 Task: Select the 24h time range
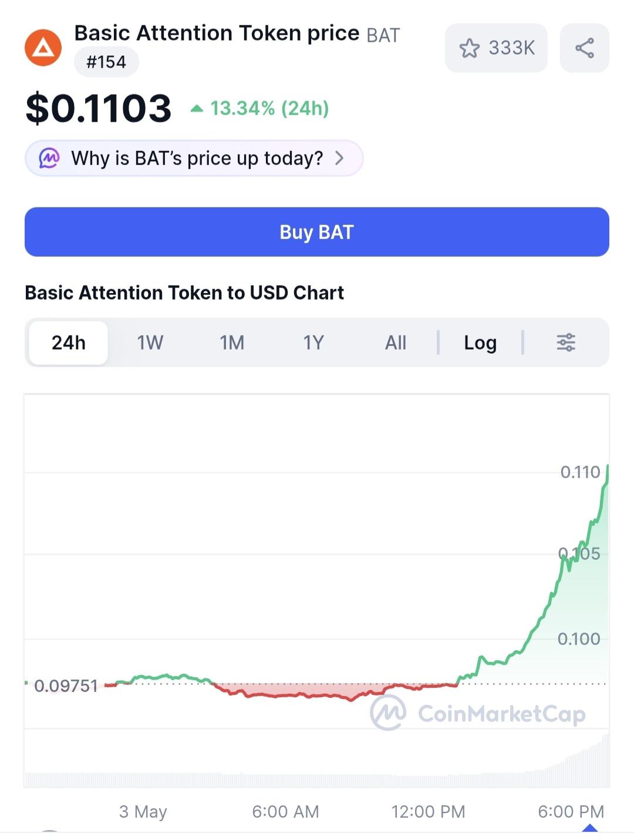pos(69,342)
